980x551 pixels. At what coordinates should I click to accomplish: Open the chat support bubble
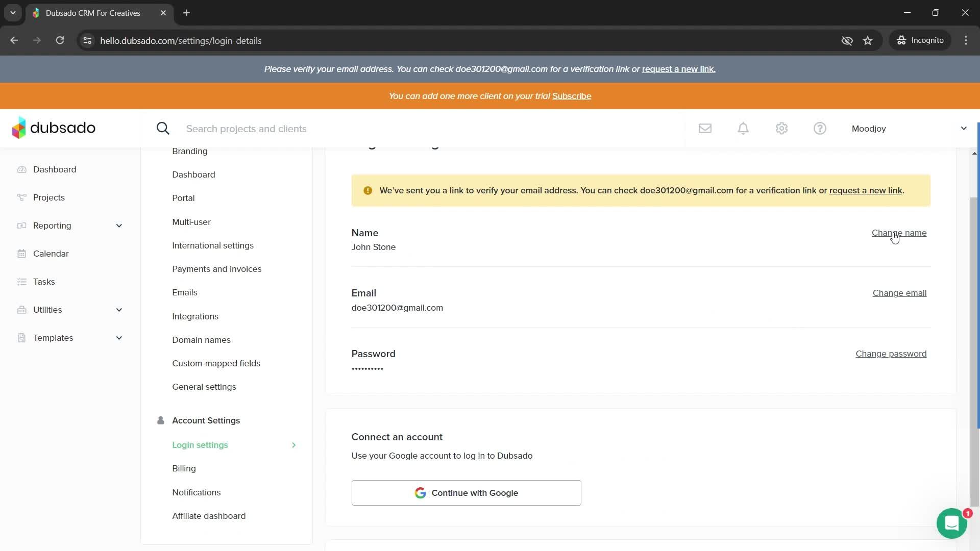pyautogui.click(x=951, y=523)
